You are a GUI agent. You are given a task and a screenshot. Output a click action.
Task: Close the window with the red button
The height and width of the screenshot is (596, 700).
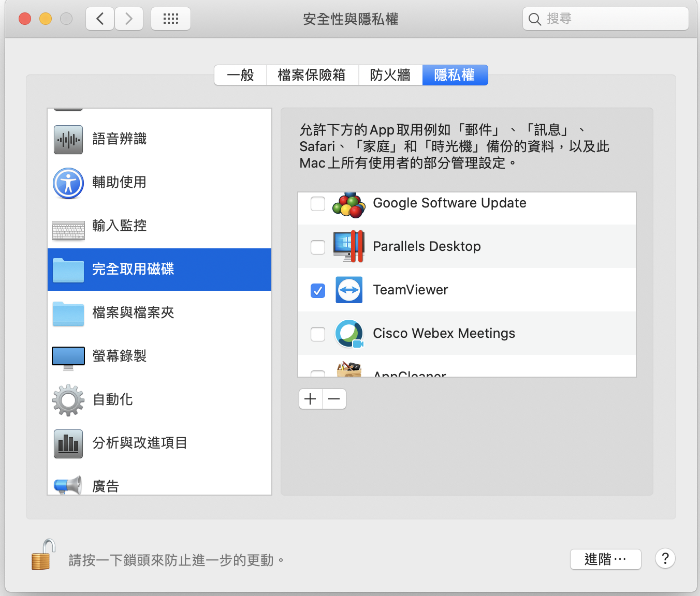point(25,19)
